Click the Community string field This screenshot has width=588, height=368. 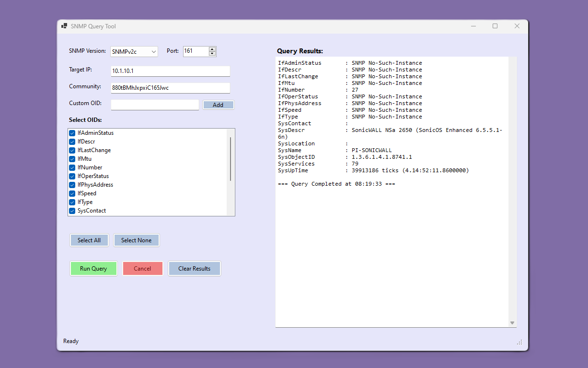(x=170, y=88)
